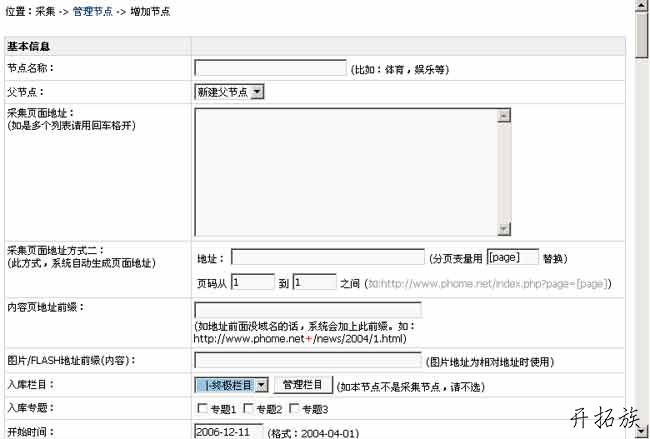Click the 入库专题 label
This screenshot has width=650, height=439.
pyautogui.click(x=30, y=408)
